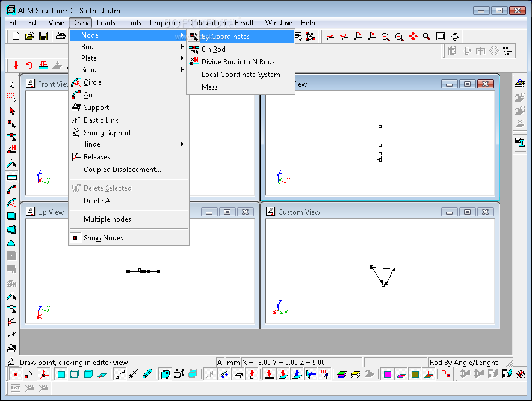This screenshot has width=532, height=401.
Task: Click the green layers icon in bottom toolbar
Action: point(342,374)
